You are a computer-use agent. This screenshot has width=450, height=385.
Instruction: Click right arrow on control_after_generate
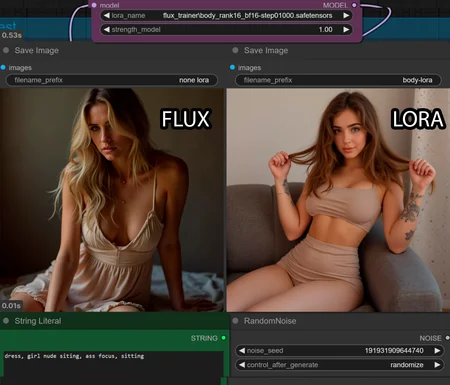click(x=437, y=365)
